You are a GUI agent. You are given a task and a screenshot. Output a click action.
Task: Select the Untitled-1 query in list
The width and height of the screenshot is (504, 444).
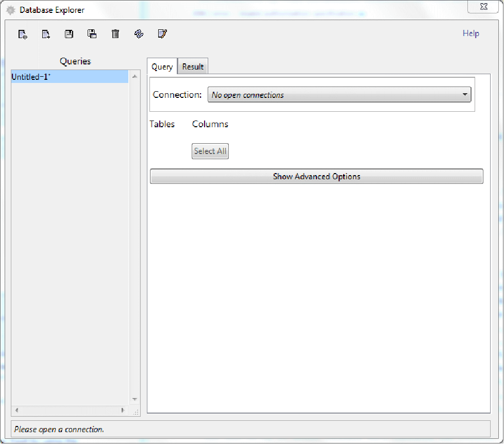point(70,77)
